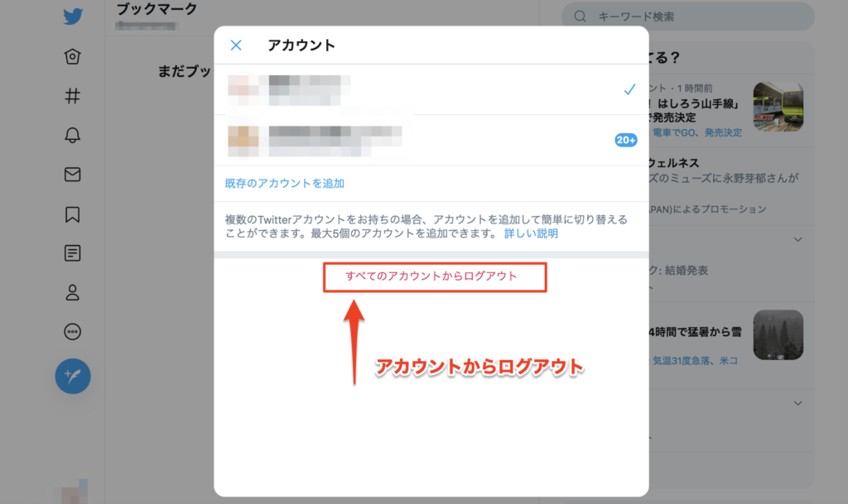Expand chevron above 結婚発表 trend
The image size is (848, 504).
(x=797, y=239)
